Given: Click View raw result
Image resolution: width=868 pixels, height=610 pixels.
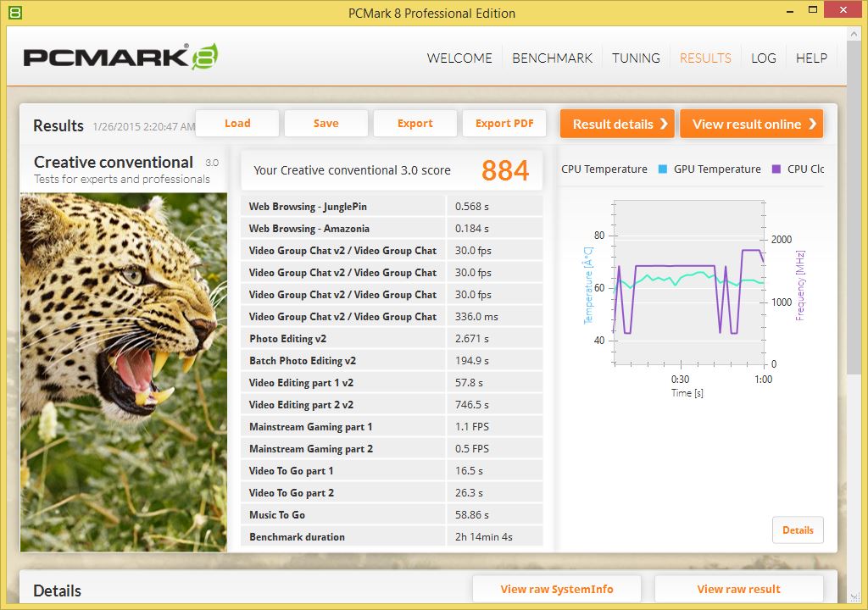Looking at the screenshot, I should pos(738,590).
